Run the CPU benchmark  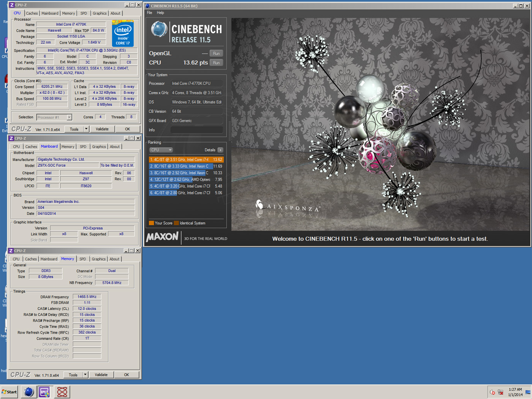pyautogui.click(x=216, y=63)
